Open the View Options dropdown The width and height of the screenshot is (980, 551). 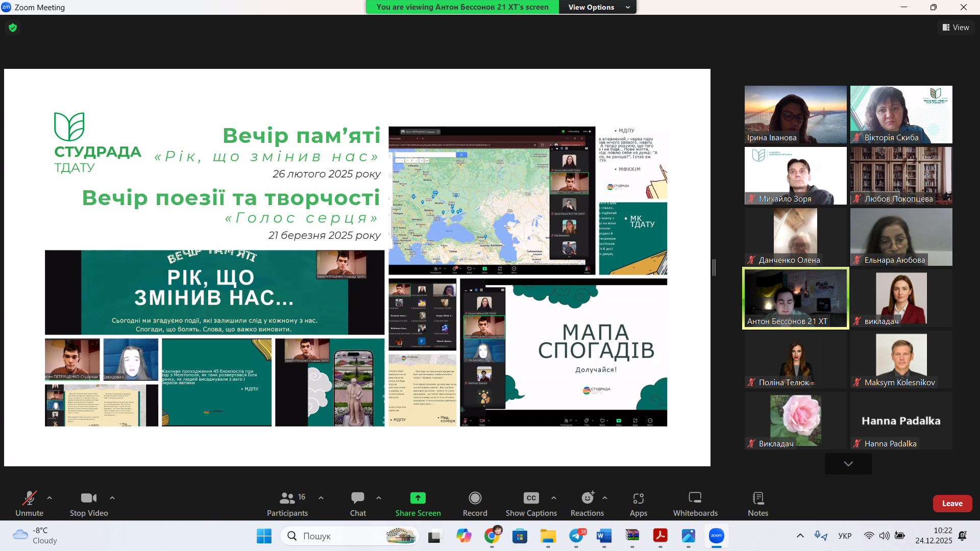[x=597, y=7]
